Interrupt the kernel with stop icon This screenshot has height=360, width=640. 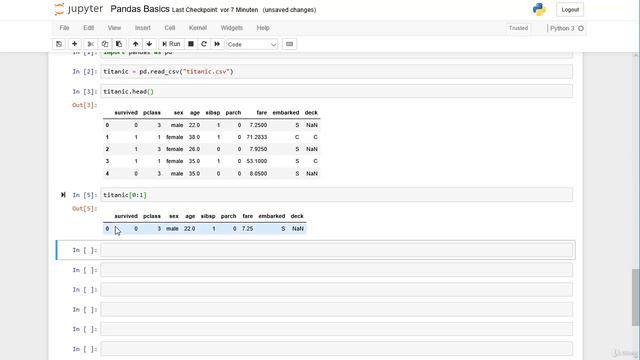(x=191, y=44)
